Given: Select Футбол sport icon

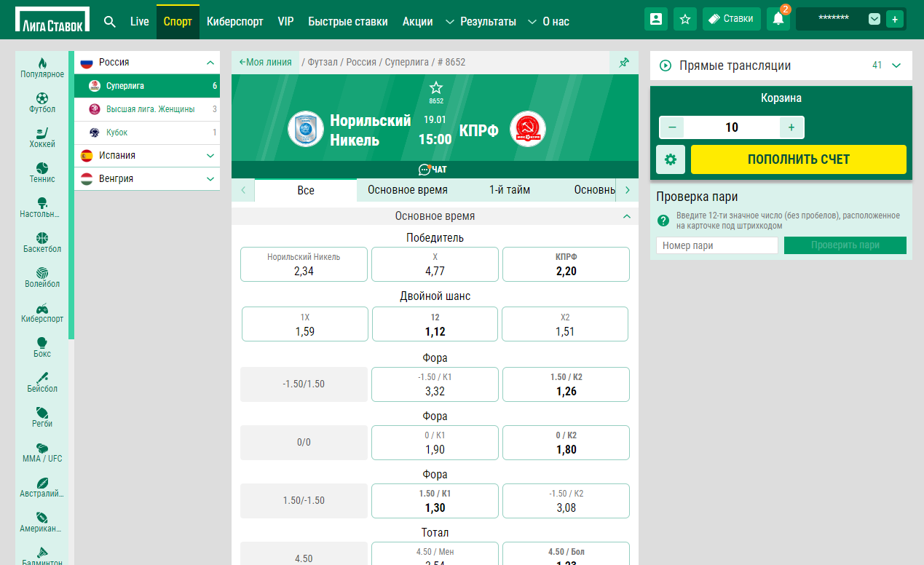Looking at the screenshot, I should (42, 98).
